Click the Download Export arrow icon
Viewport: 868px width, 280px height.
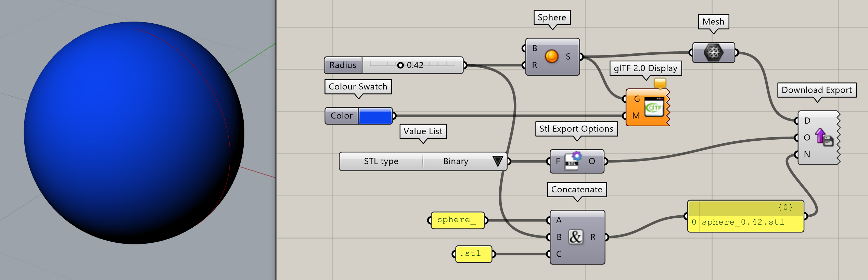tap(823, 137)
